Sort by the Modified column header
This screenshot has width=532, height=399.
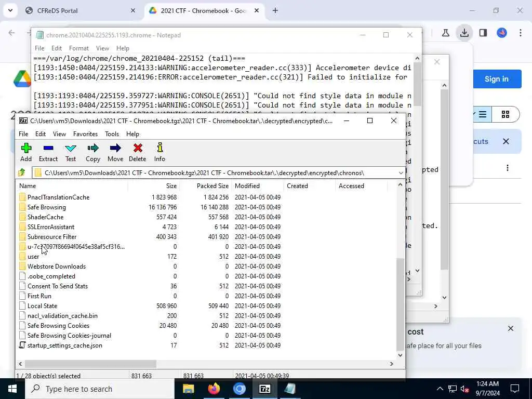(x=258, y=186)
